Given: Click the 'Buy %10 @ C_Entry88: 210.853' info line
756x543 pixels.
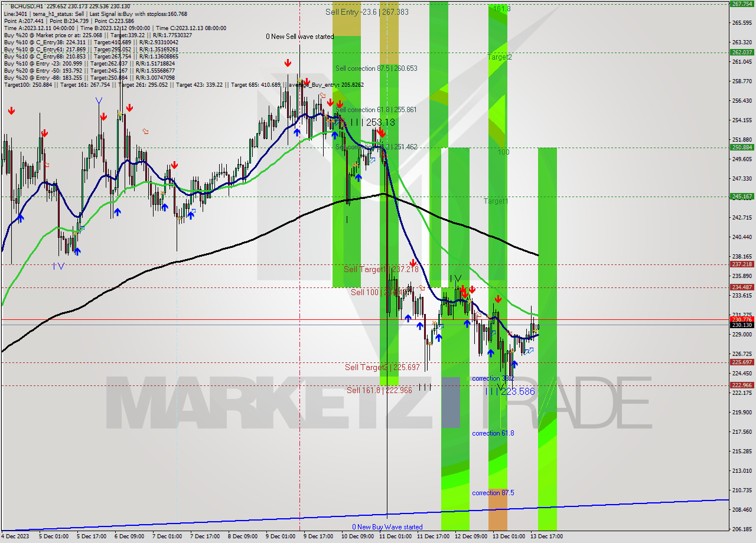Looking at the screenshot, I should pos(90,57).
